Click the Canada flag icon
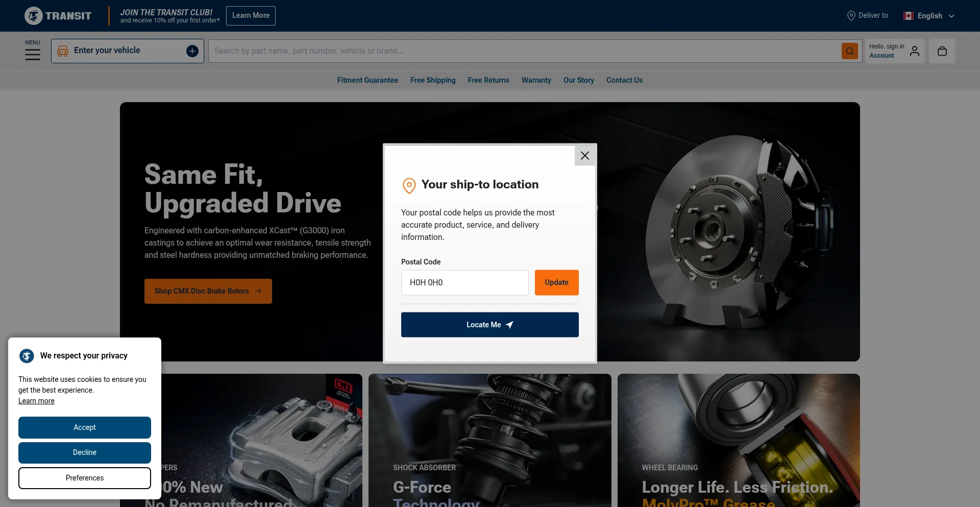 (909, 16)
